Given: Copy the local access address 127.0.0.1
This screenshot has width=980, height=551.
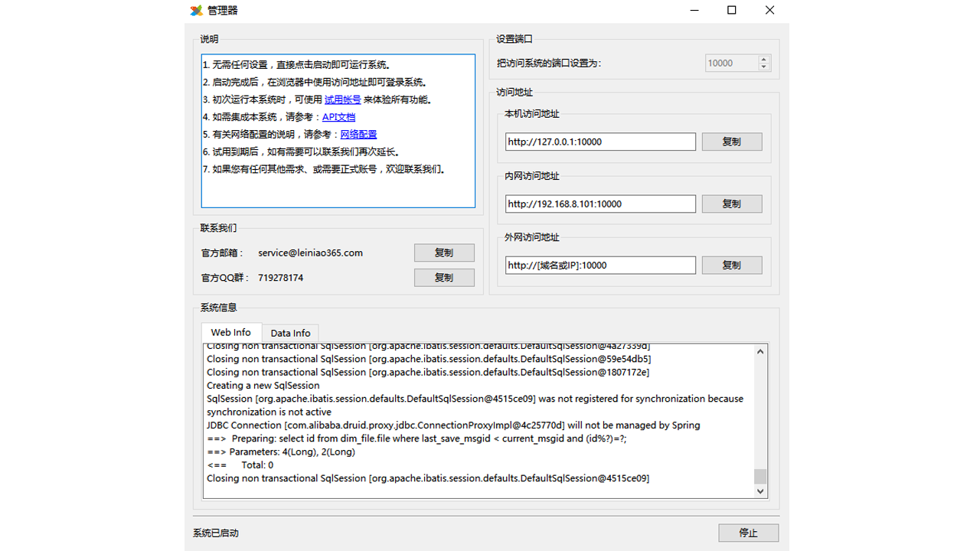Looking at the screenshot, I should (x=731, y=142).
